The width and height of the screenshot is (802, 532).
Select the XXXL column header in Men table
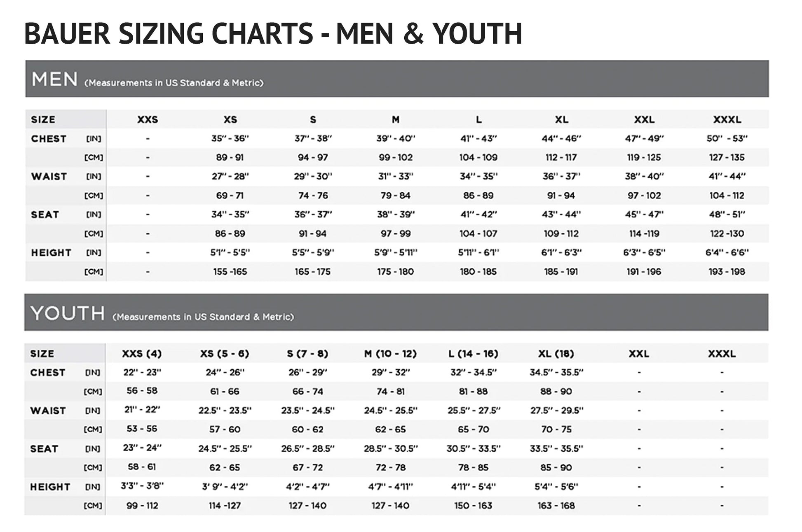pyautogui.click(x=727, y=120)
